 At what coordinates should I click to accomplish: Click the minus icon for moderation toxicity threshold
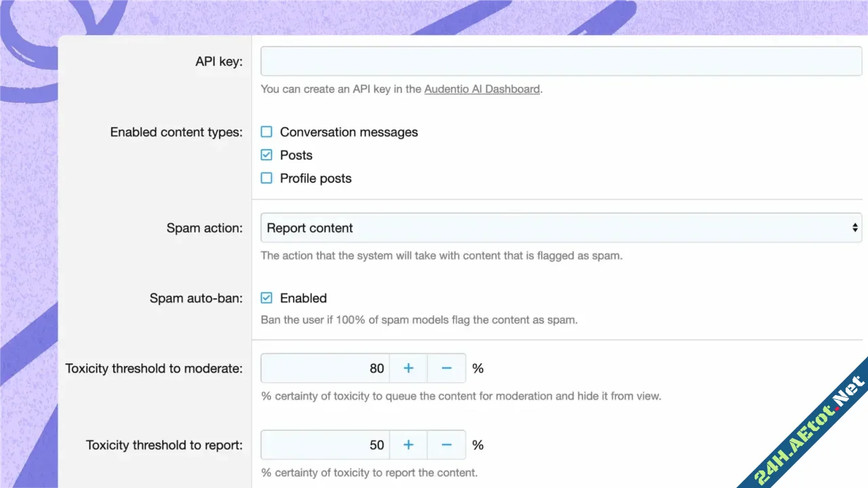[446, 368]
